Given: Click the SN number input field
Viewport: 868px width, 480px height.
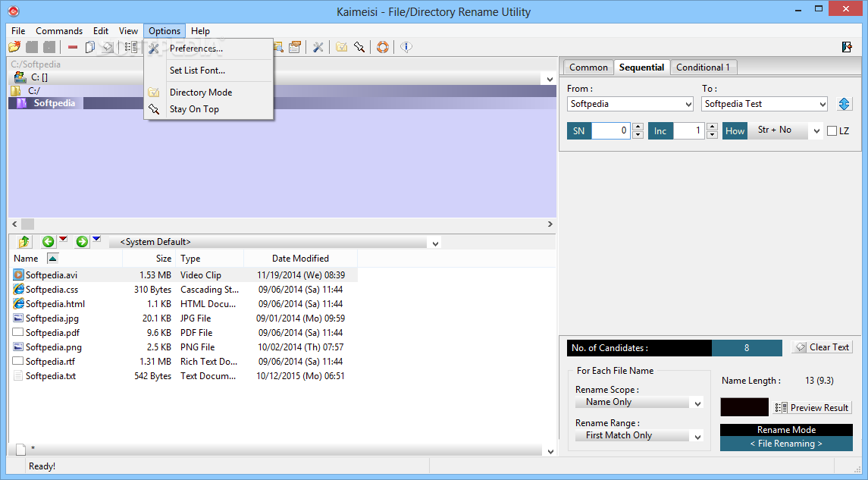Looking at the screenshot, I should [x=610, y=130].
